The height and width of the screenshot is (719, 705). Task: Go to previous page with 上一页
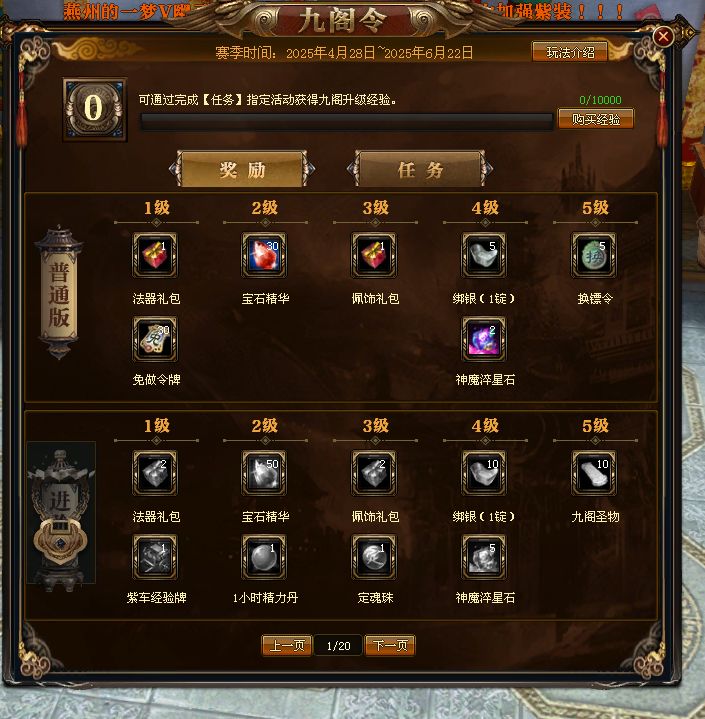pos(287,646)
